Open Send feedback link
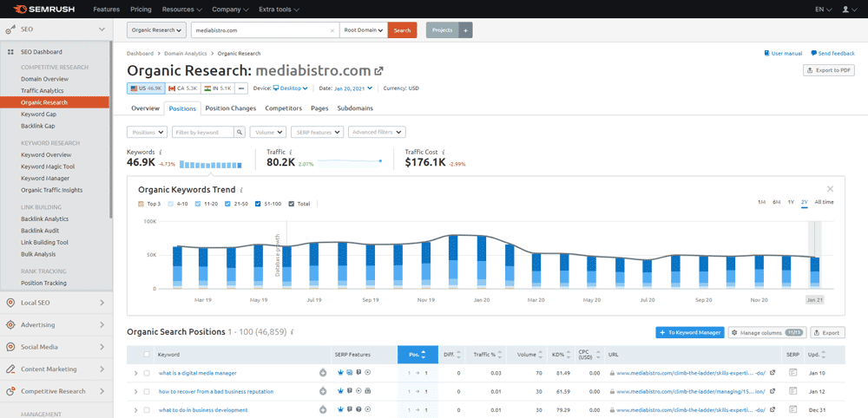 (832, 54)
